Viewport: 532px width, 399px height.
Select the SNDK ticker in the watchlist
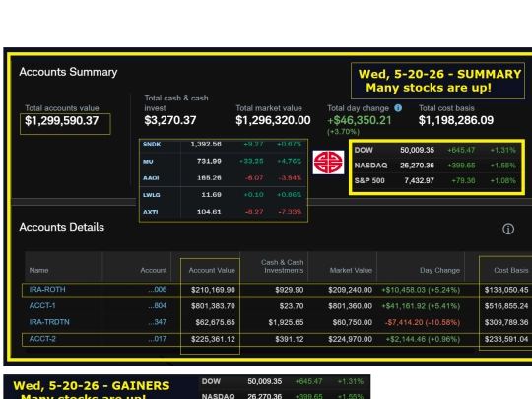pos(152,144)
